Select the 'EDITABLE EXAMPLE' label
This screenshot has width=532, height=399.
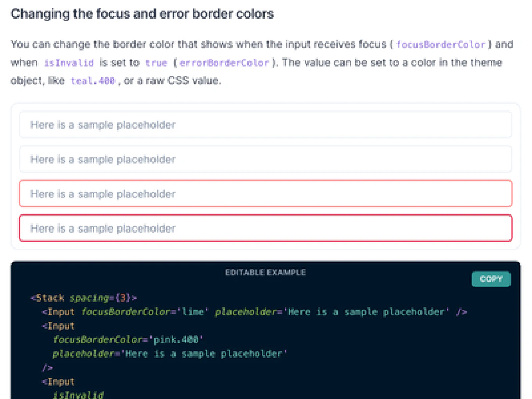[x=265, y=272]
